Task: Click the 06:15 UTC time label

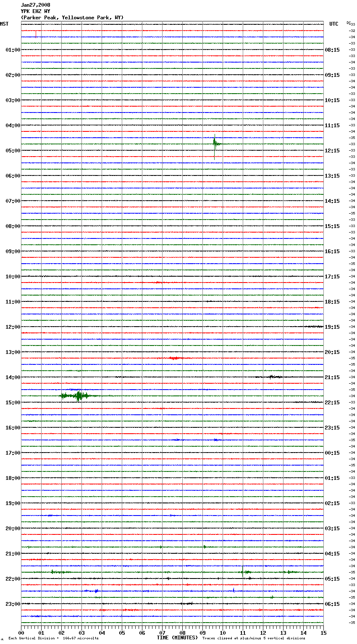Action: pos(332,604)
